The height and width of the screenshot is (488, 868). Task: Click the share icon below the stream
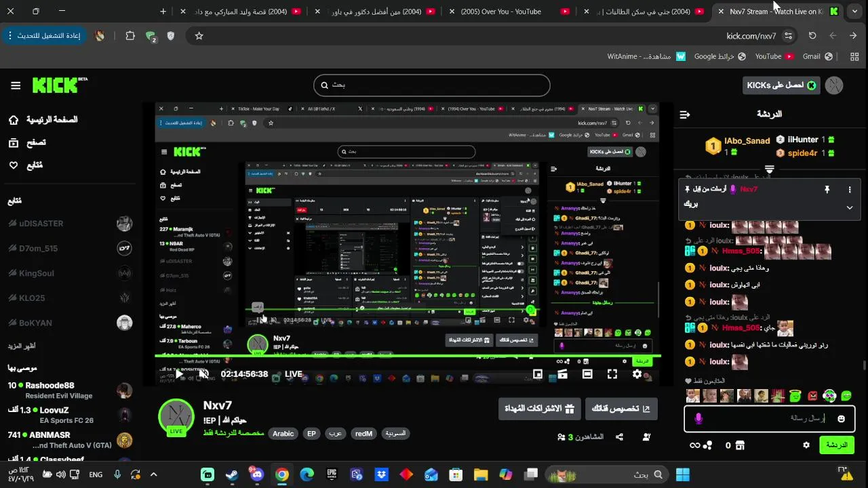click(619, 437)
